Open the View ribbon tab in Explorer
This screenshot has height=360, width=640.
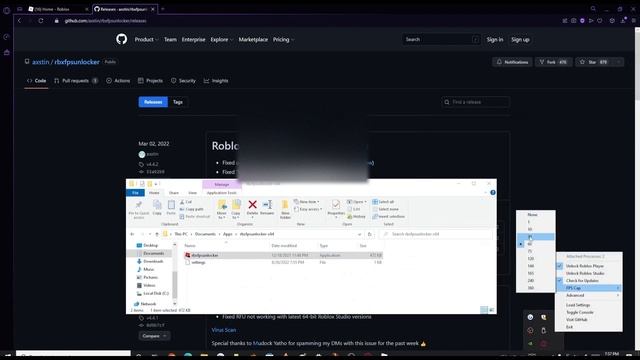point(192,193)
